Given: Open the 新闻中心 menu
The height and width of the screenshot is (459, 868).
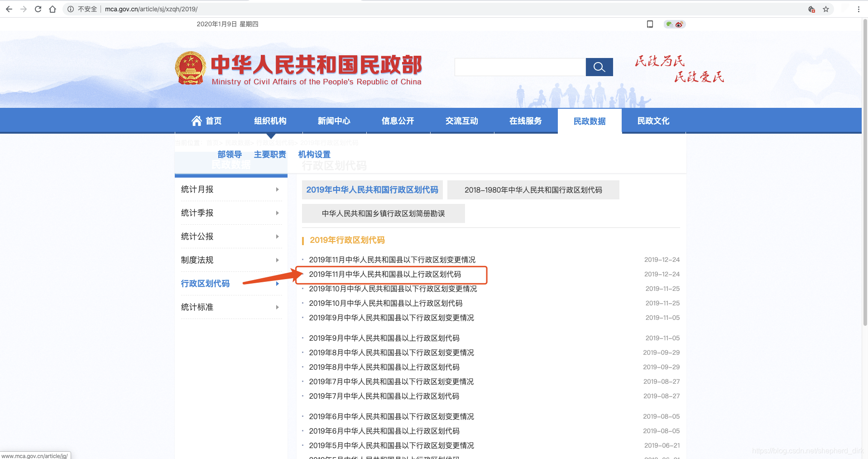Looking at the screenshot, I should point(334,121).
